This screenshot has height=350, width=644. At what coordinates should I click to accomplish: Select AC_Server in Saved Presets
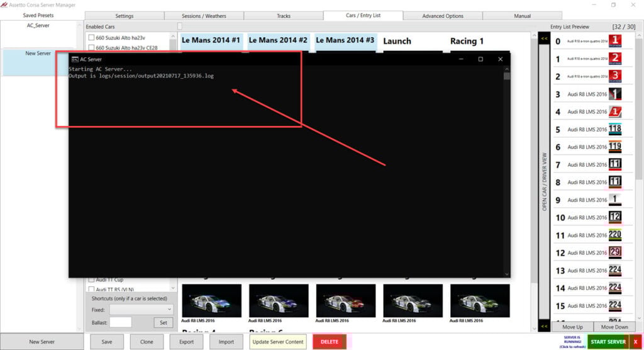[x=38, y=26]
